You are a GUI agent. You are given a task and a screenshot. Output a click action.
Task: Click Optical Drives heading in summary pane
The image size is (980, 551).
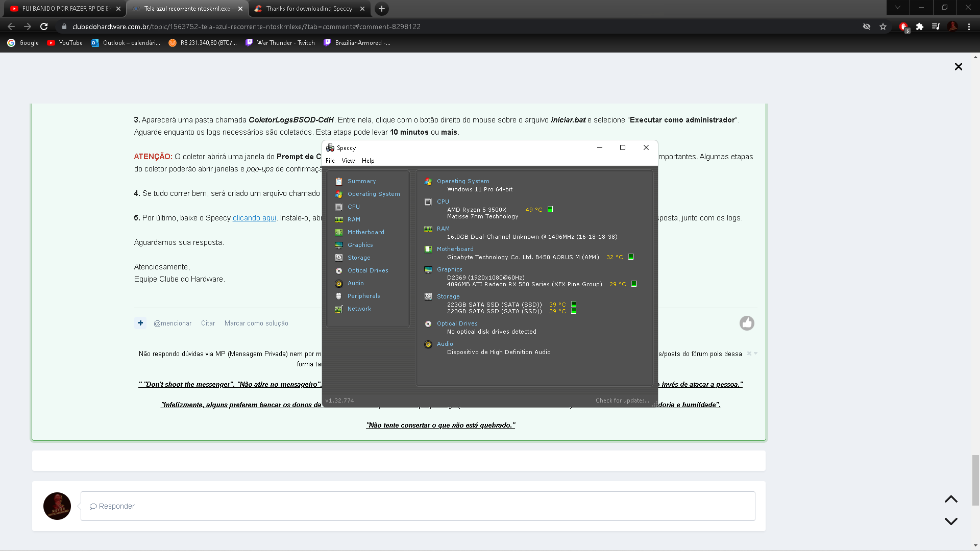coord(457,323)
